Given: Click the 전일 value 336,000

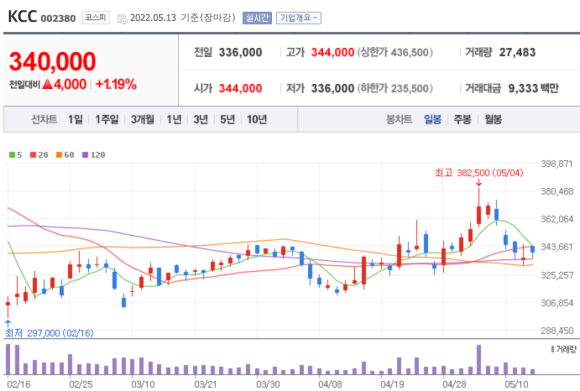Looking at the screenshot, I should click(240, 53).
